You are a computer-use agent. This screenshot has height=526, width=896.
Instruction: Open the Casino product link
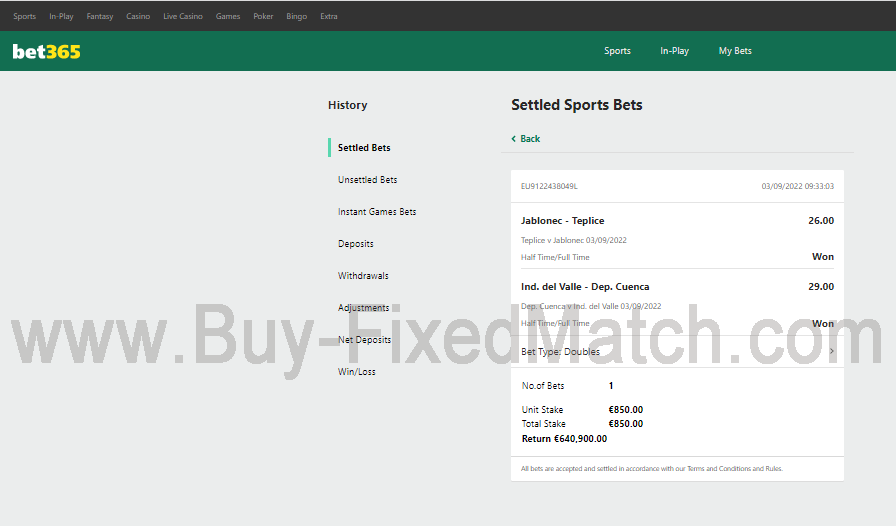coord(138,16)
